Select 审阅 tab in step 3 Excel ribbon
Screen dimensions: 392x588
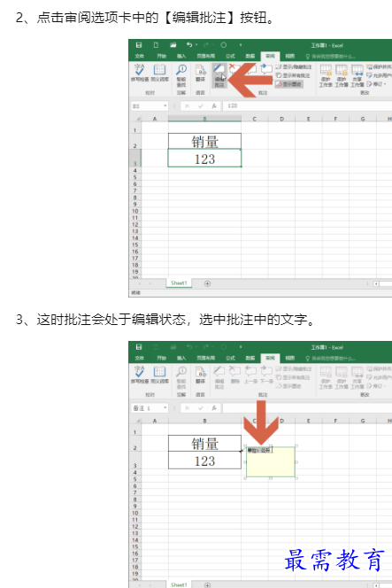(x=270, y=358)
